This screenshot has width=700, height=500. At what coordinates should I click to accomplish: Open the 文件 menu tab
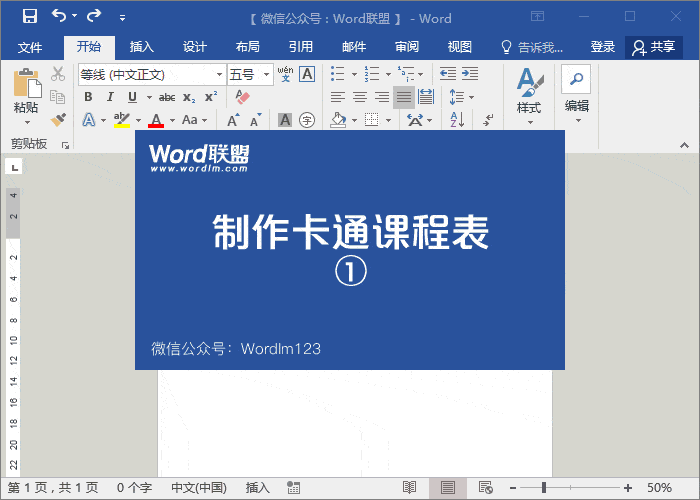coord(30,47)
